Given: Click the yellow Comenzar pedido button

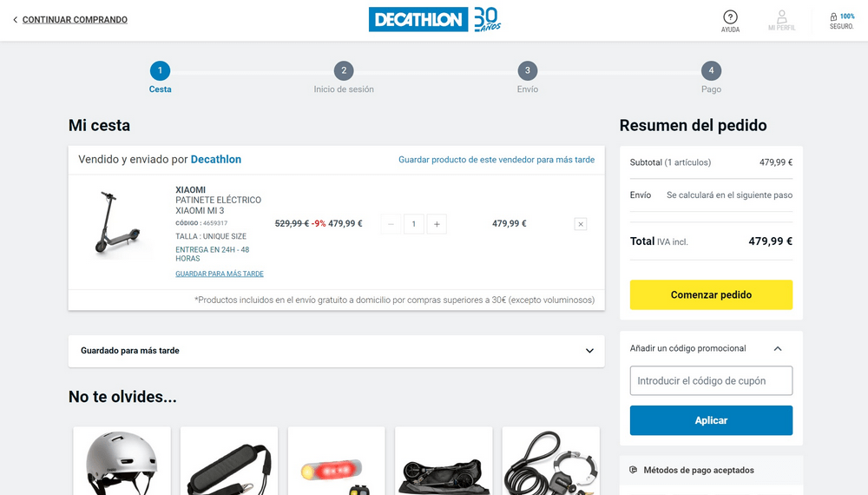Looking at the screenshot, I should (711, 294).
